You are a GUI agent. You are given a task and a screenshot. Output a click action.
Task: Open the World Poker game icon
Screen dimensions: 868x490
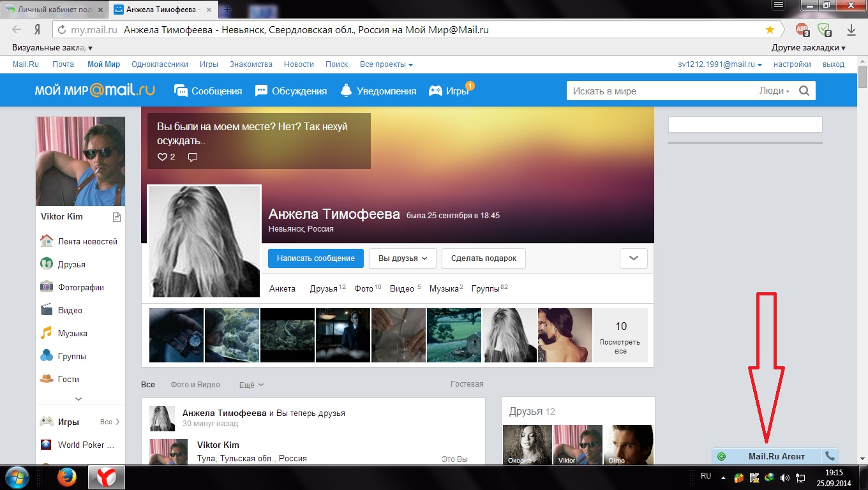click(46, 445)
